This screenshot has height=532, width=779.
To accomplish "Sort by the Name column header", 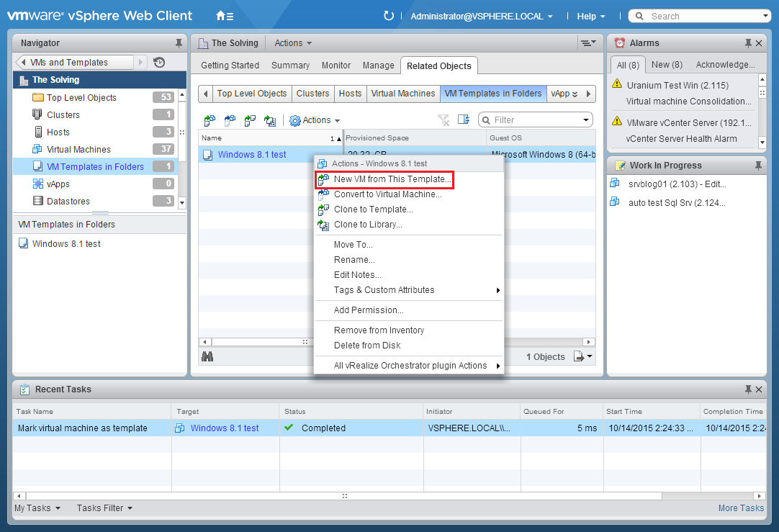I will pos(270,138).
